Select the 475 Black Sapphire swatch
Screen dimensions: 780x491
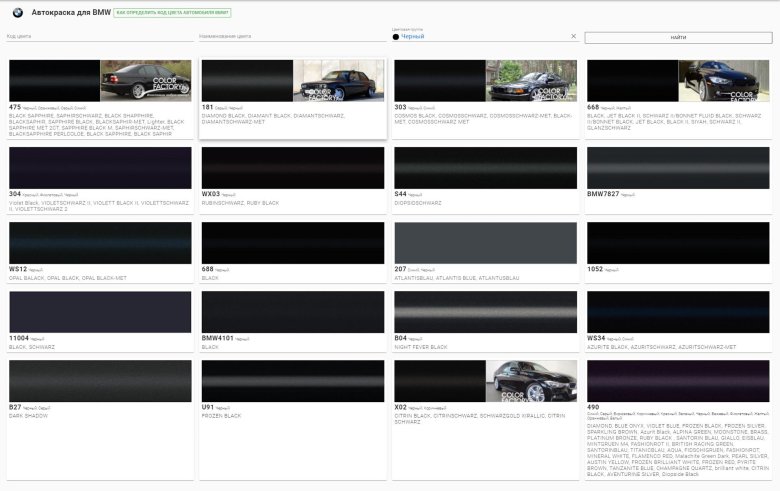tap(54, 81)
